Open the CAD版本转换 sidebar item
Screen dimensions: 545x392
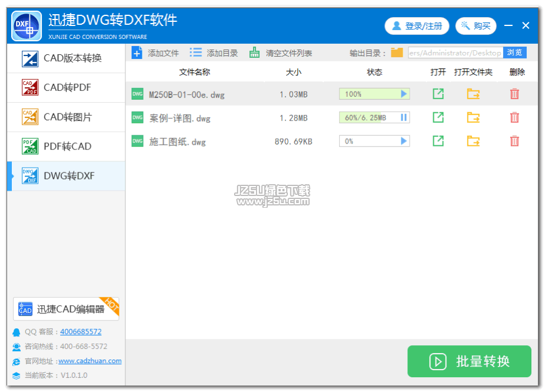[66, 58]
